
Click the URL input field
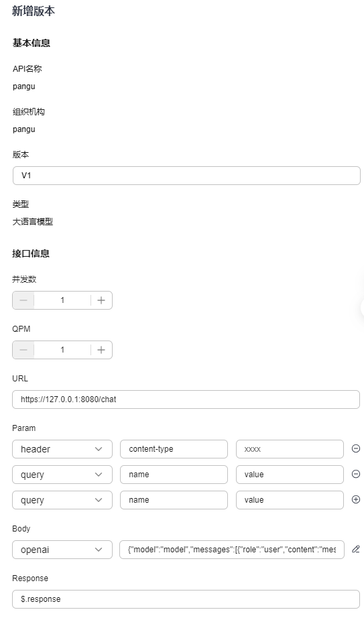(x=186, y=399)
